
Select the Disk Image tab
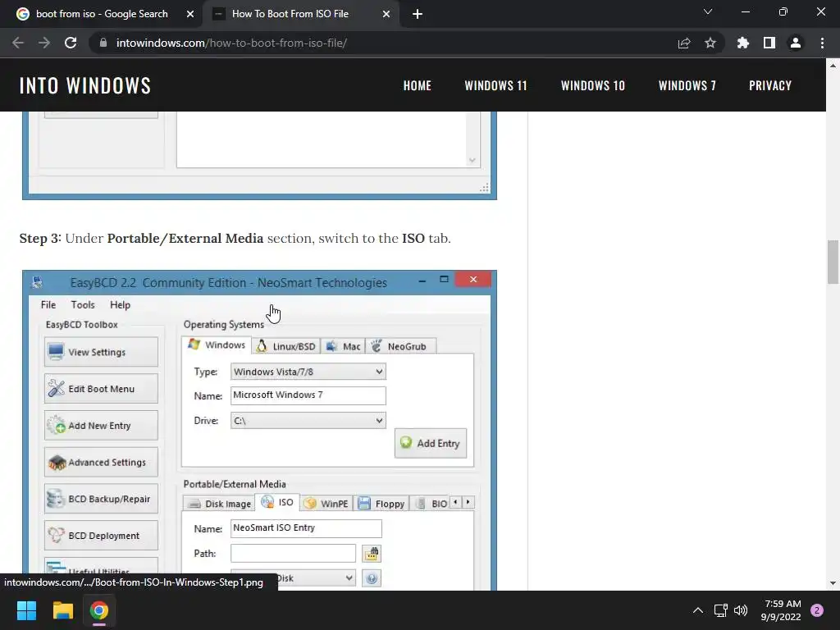219,504
